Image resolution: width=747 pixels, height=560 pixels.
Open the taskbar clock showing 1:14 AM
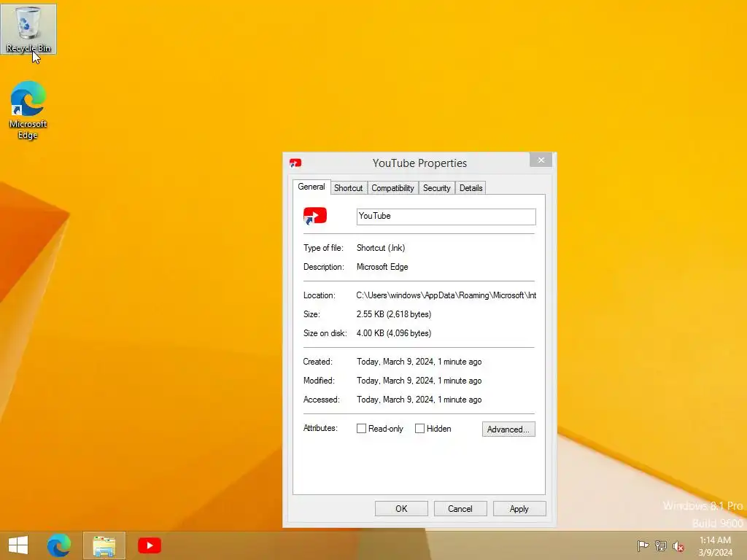(x=715, y=546)
